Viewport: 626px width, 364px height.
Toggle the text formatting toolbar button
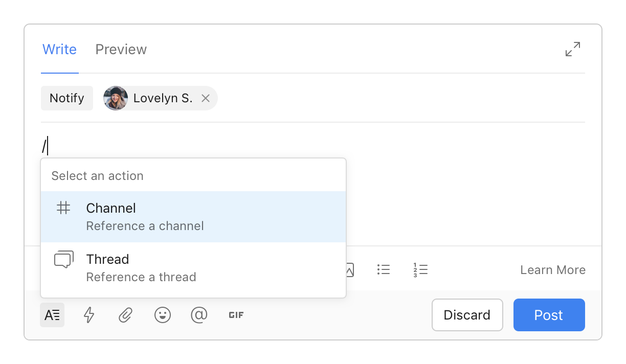[52, 315]
